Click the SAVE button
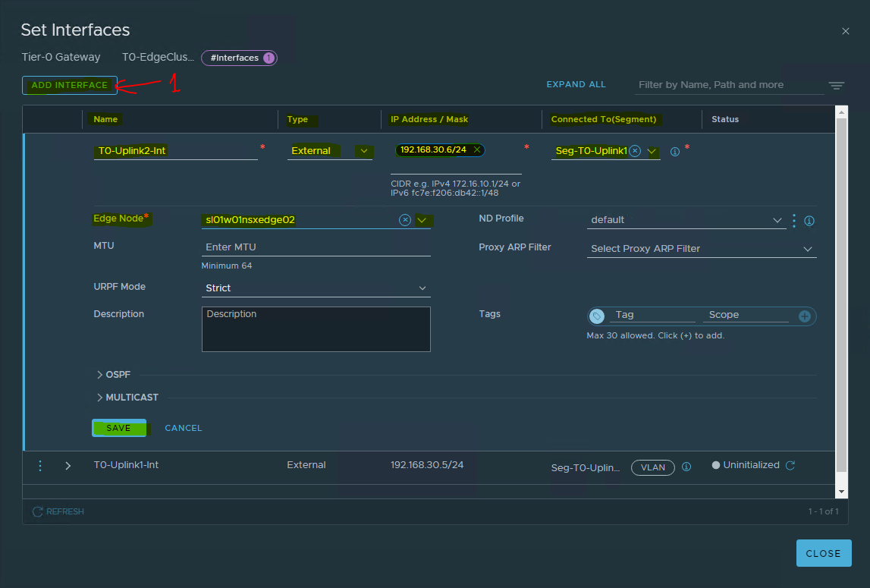 click(119, 428)
